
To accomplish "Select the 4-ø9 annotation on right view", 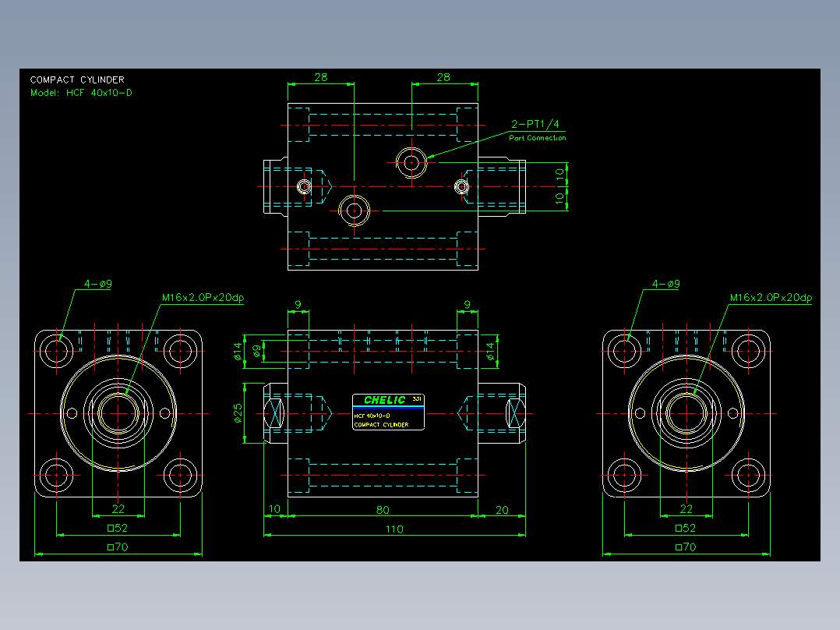I will 666,284.
